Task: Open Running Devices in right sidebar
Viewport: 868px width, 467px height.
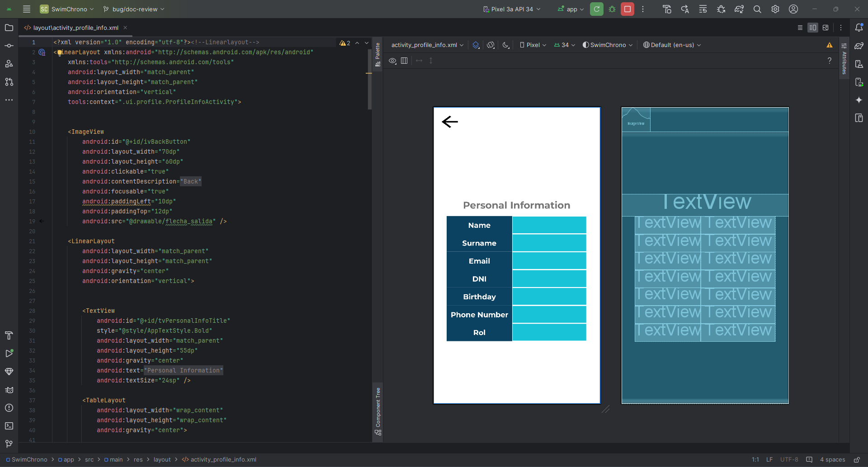Action: pos(859,82)
